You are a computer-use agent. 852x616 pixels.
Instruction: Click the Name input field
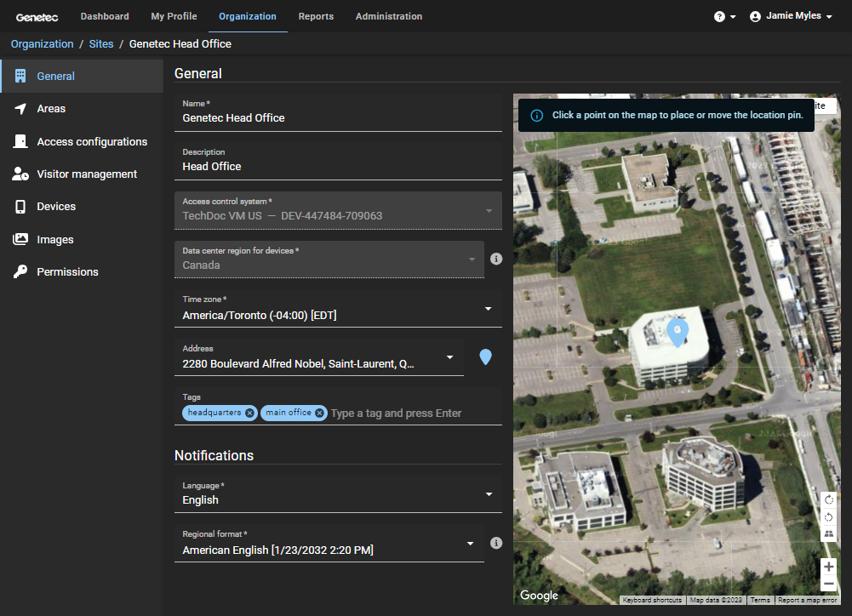pos(340,117)
